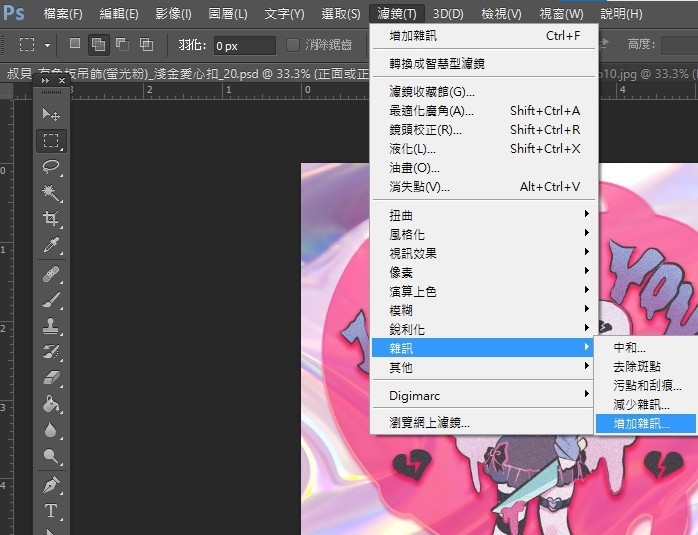Select the Paint Bucket tool
The width and height of the screenshot is (698, 535).
[x=51, y=404]
